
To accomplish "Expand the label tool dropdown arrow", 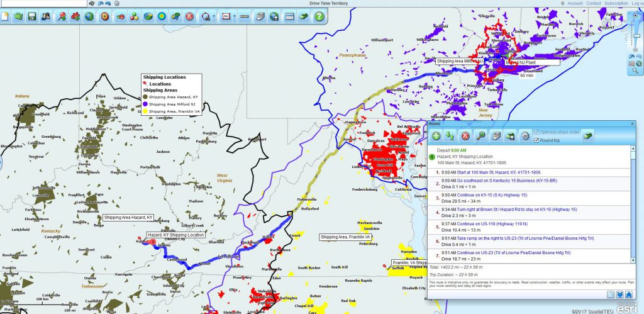I will point(234,17).
